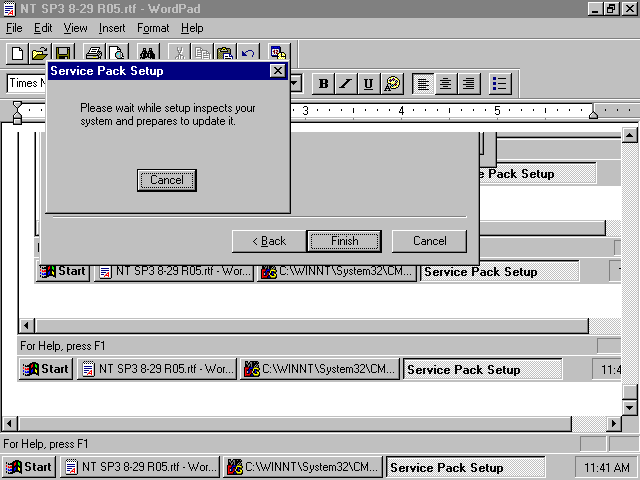Image resolution: width=640 pixels, height=480 pixels.
Task: Toggle Bold formatting
Action: point(323,84)
